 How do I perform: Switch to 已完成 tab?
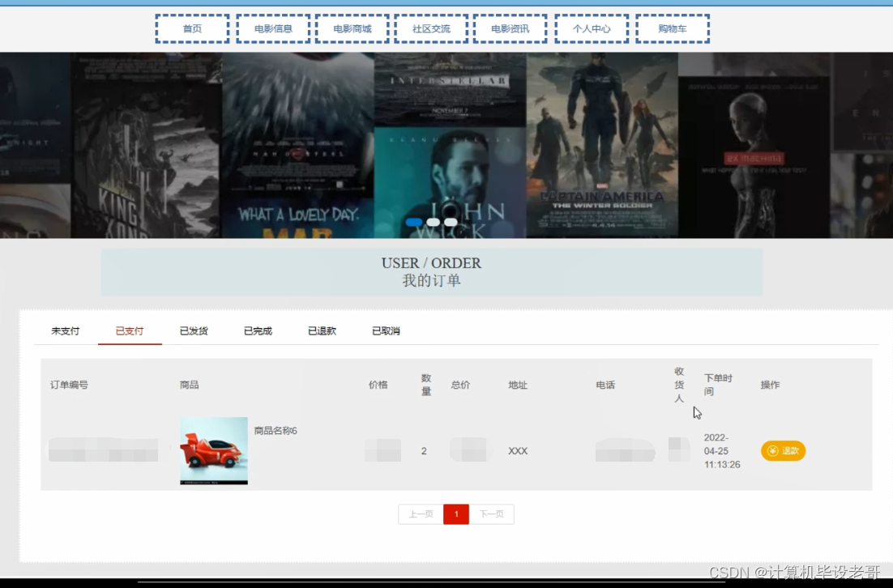tap(258, 331)
